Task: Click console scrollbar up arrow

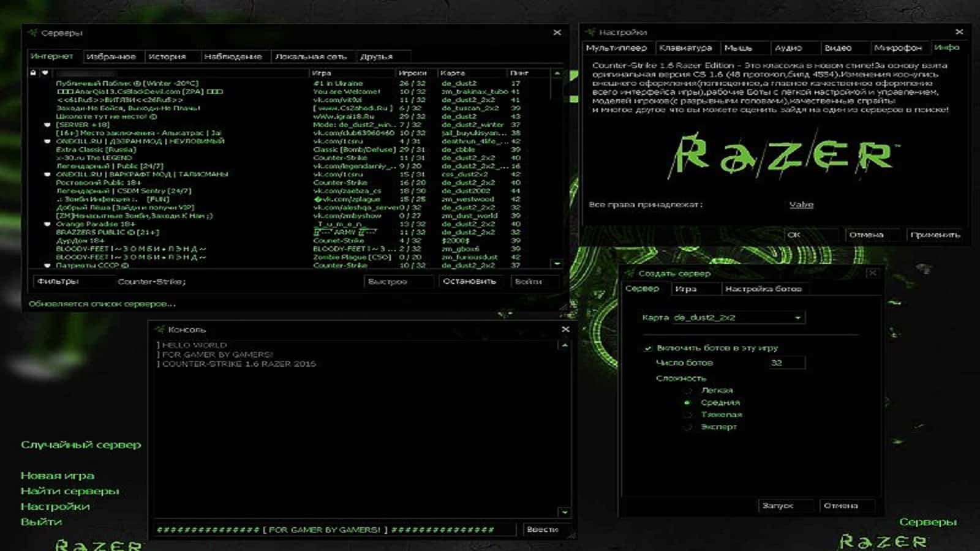Action: pyautogui.click(x=565, y=345)
